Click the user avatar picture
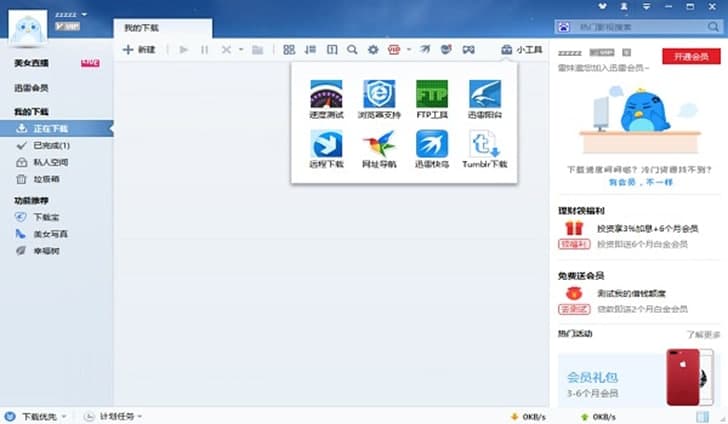Image resolution: width=728 pixels, height=424 pixels. (27, 27)
